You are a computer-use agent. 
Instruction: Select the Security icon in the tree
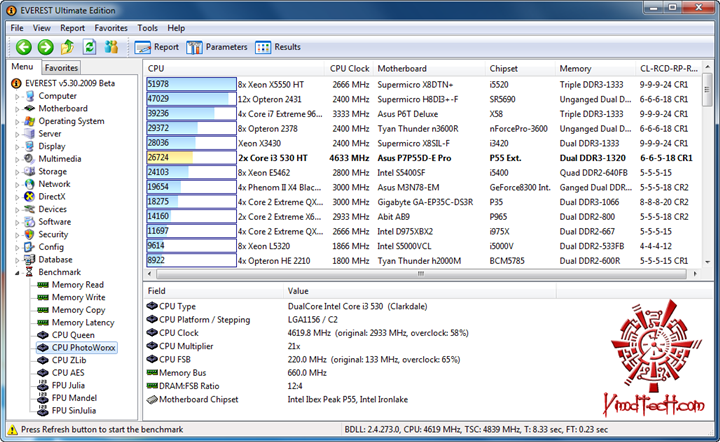30,234
